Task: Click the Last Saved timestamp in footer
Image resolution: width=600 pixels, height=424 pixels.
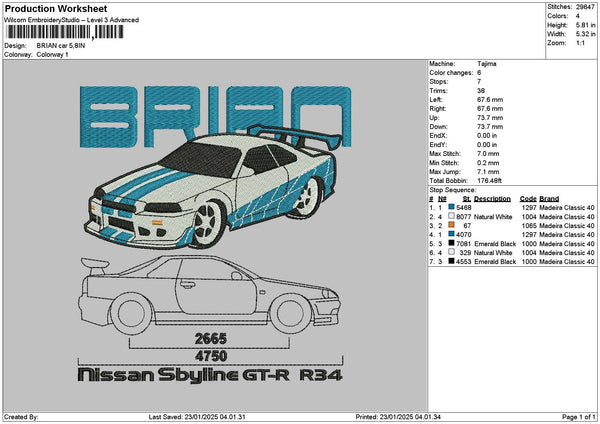Action: point(197,417)
